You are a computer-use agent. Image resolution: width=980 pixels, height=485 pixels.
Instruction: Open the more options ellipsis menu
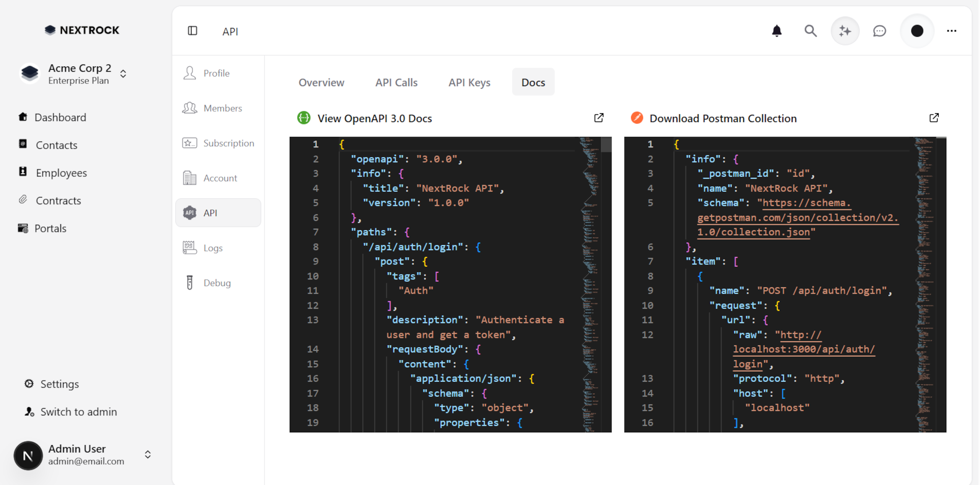952,31
